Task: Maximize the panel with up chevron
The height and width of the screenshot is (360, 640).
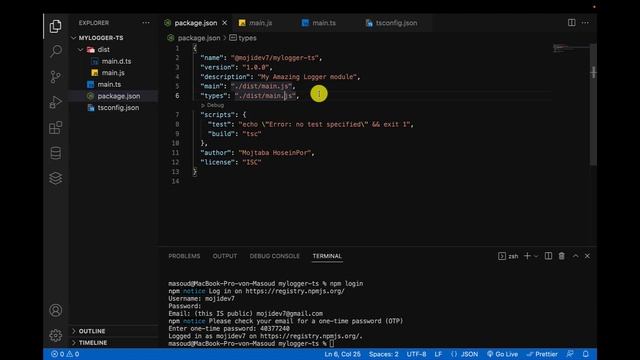Action: click(576, 256)
